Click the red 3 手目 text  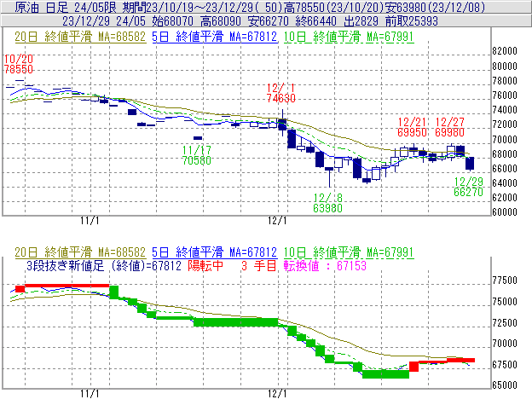click(259, 265)
